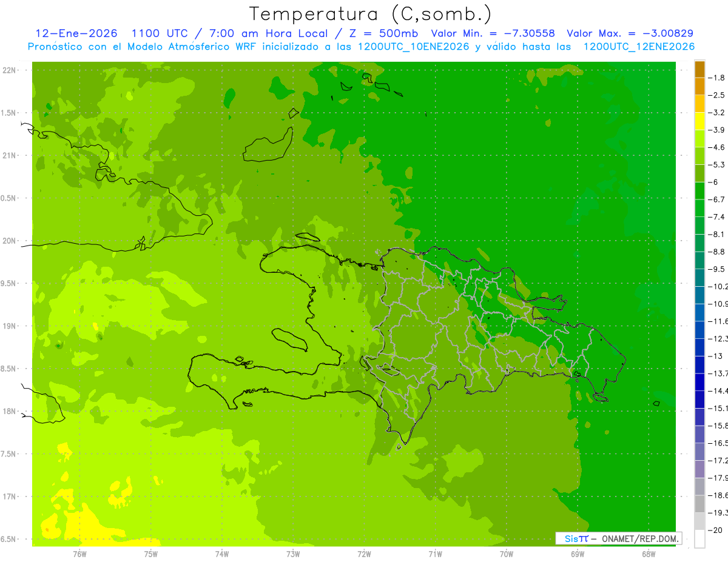Click the '-12.3' color bar label
This screenshot has height=562, width=728.
coord(718,338)
